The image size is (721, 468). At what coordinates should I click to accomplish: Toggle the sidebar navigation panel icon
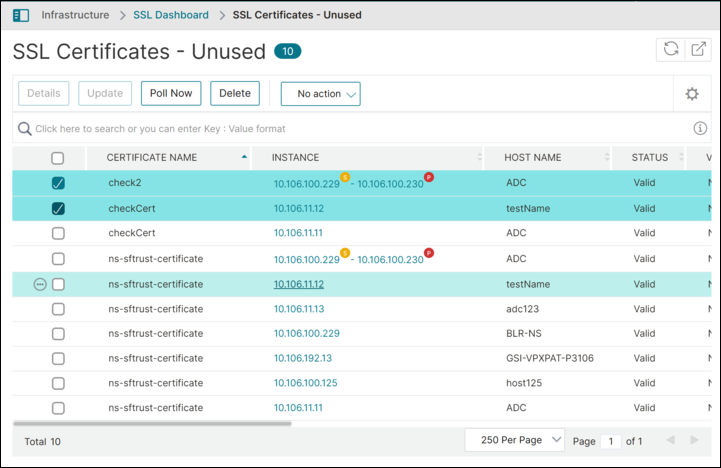pyautogui.click(x=21, y=15)
